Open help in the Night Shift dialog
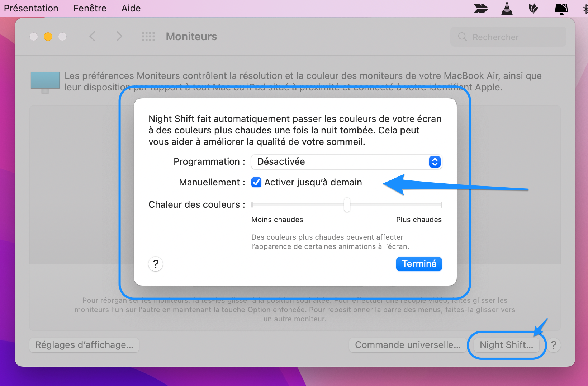 pyautogui.click(x=156, y=264)
